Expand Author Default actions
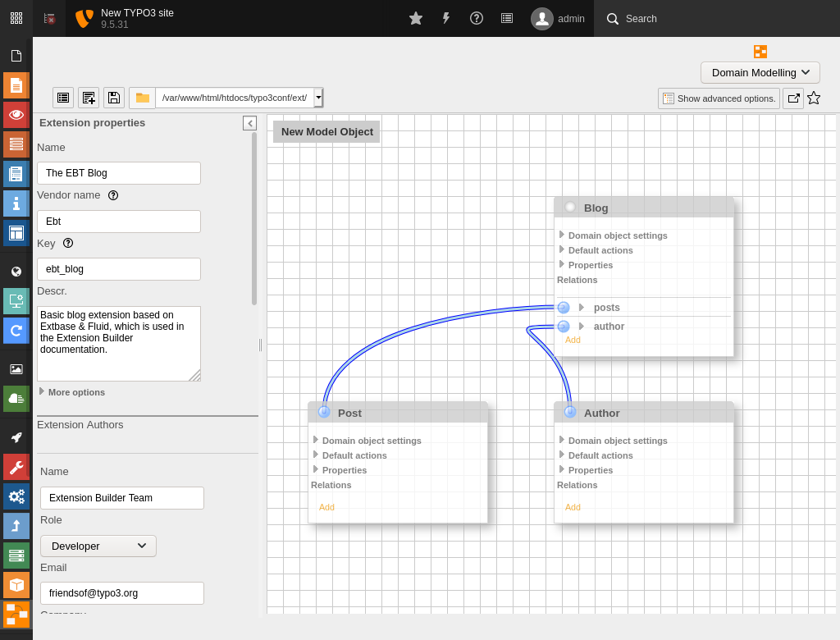The image size is (840, 640). (x=596, y=455)
